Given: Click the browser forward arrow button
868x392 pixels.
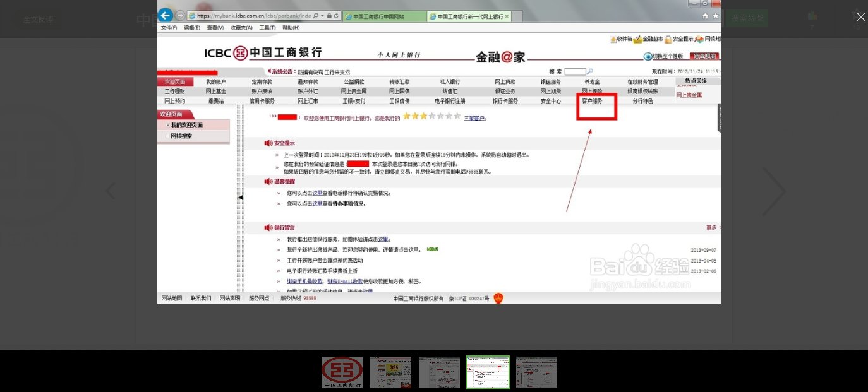Looking at the screenshot, I should tap(180, 15).
